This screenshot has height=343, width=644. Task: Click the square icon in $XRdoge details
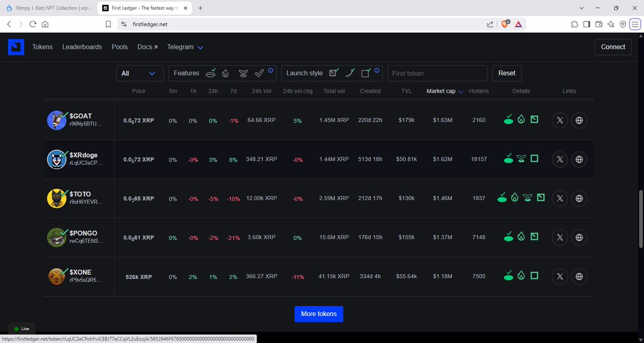pos(534,159)
